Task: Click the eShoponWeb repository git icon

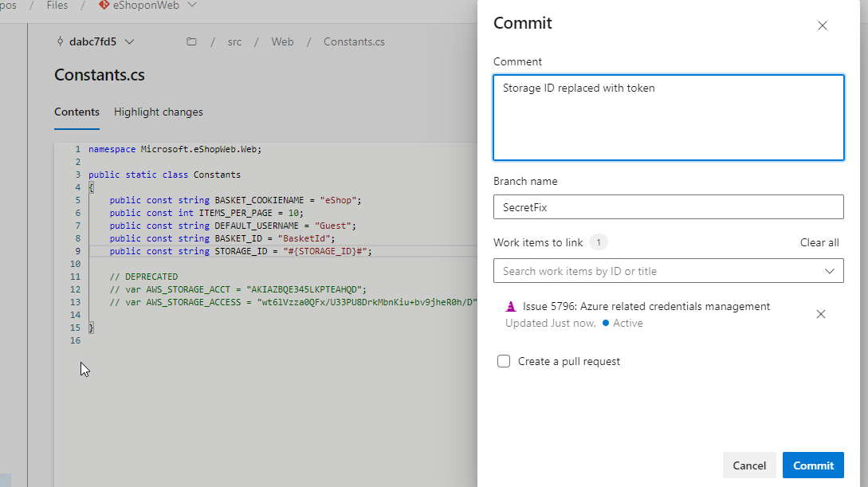Action: [x=104, y=5]
